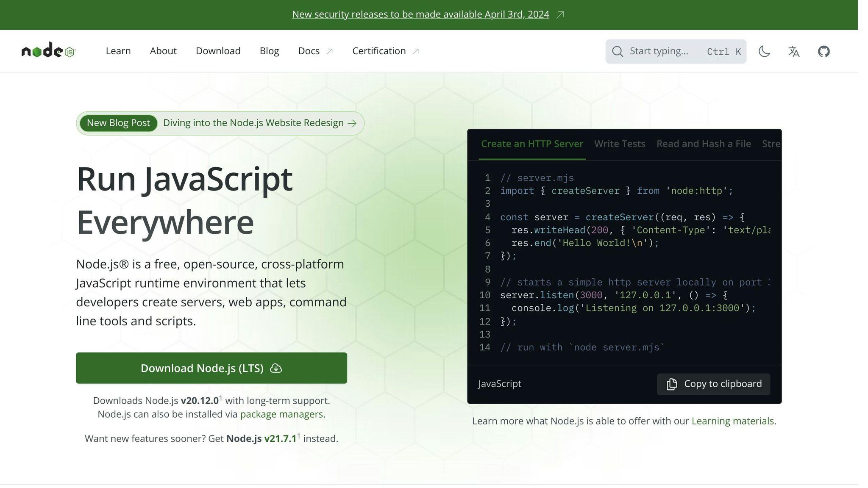Toggle dark mode with the moon icon
The height and width of the screenshot is (488, 868).
point(764,51)
